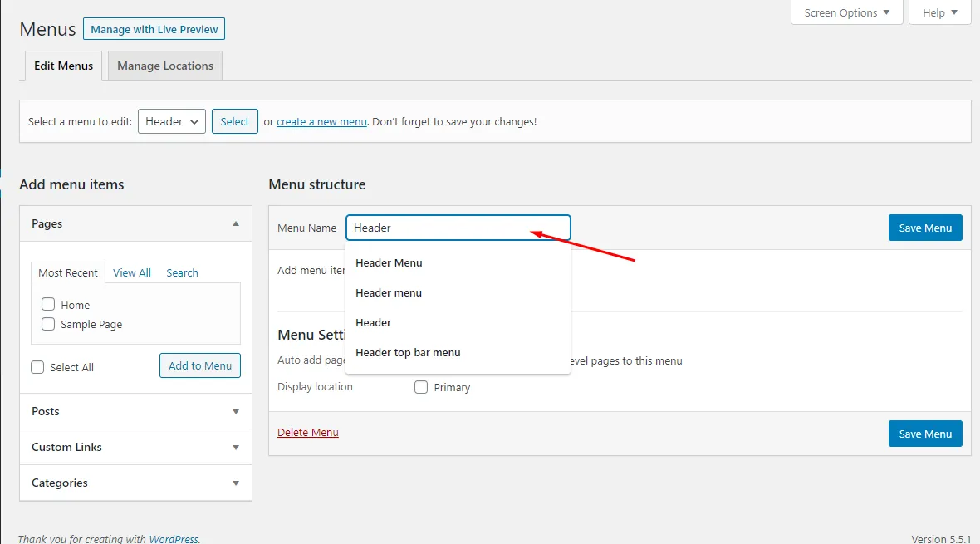
Task: Click the top Save Menu button
Action: 925,228
